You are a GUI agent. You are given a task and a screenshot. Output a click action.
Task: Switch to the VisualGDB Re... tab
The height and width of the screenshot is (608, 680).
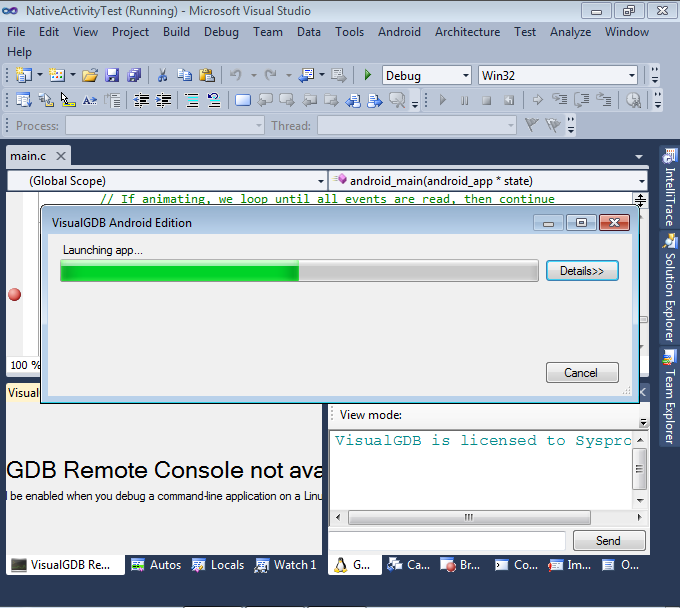(65, 565)
